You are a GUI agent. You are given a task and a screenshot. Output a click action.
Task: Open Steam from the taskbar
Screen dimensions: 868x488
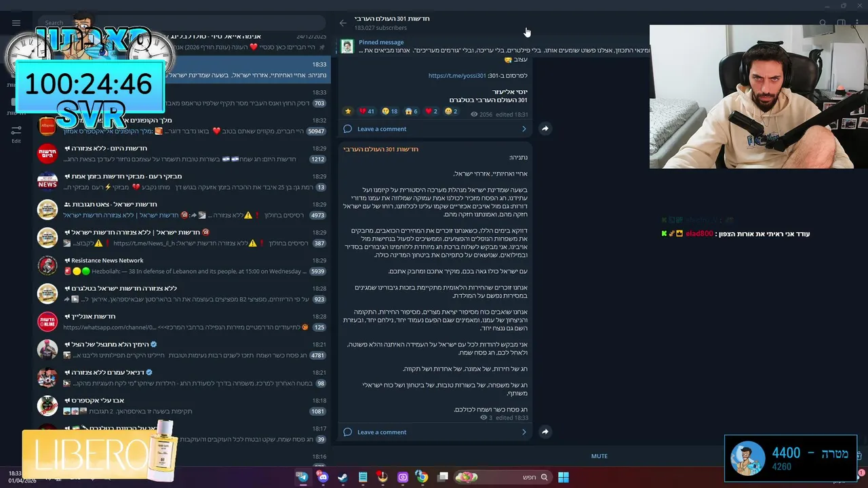(x=342, y=477)
